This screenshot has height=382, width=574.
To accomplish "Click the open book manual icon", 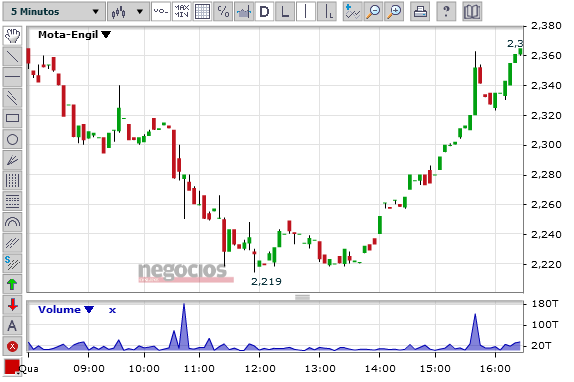I will pos(472,12).
